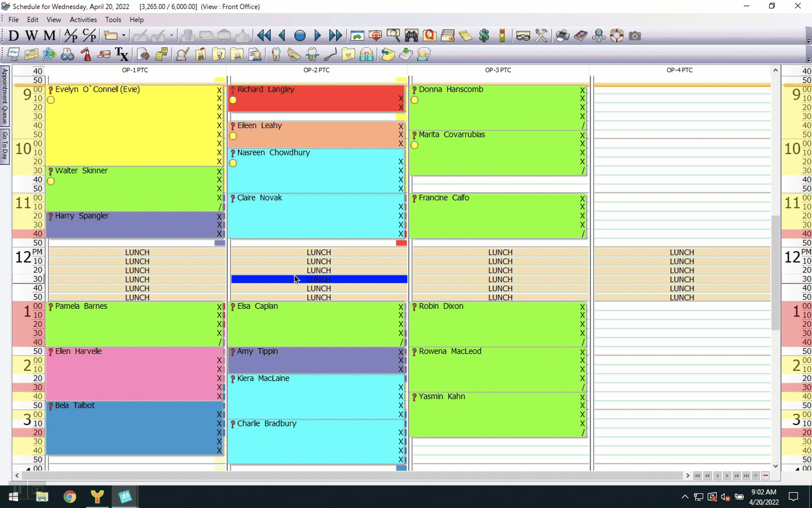The image size is (812, 508).
Task: Click the dental probe instrument icon
Action: (330, 54)
